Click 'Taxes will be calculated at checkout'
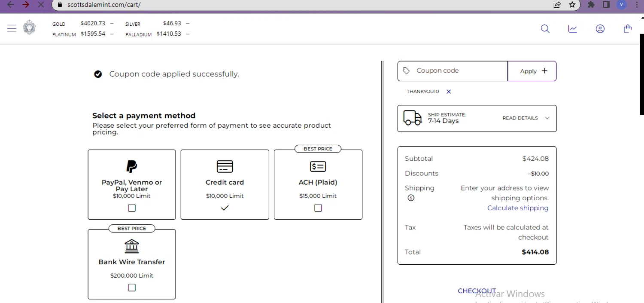The image size is (644, 303). coord(506,232)
